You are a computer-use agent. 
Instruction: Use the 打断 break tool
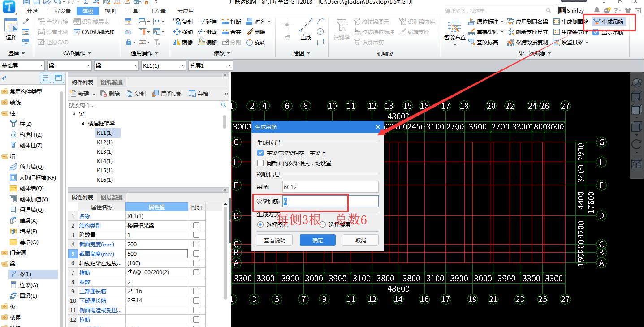tap(231, 22)
